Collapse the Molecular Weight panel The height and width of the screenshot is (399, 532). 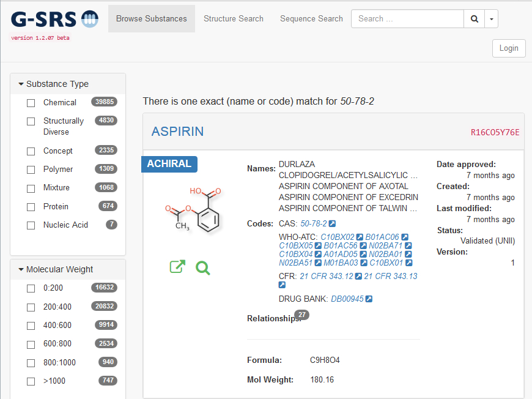click(56, 269)
